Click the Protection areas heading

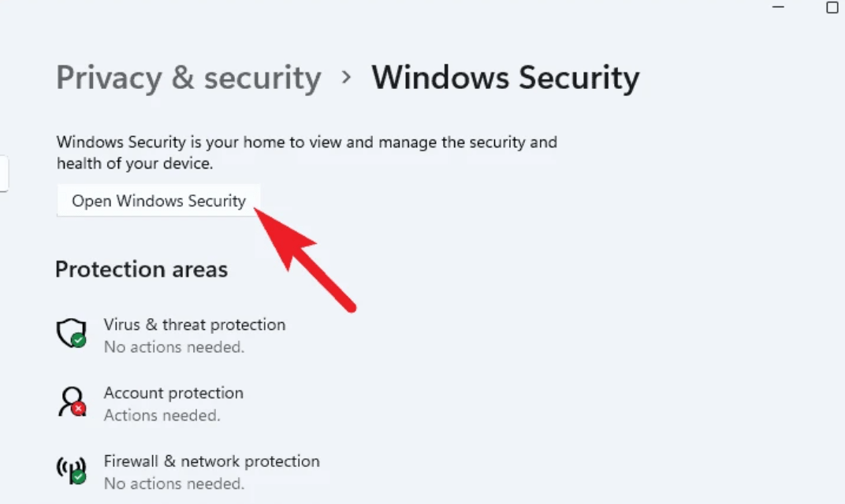141,269
